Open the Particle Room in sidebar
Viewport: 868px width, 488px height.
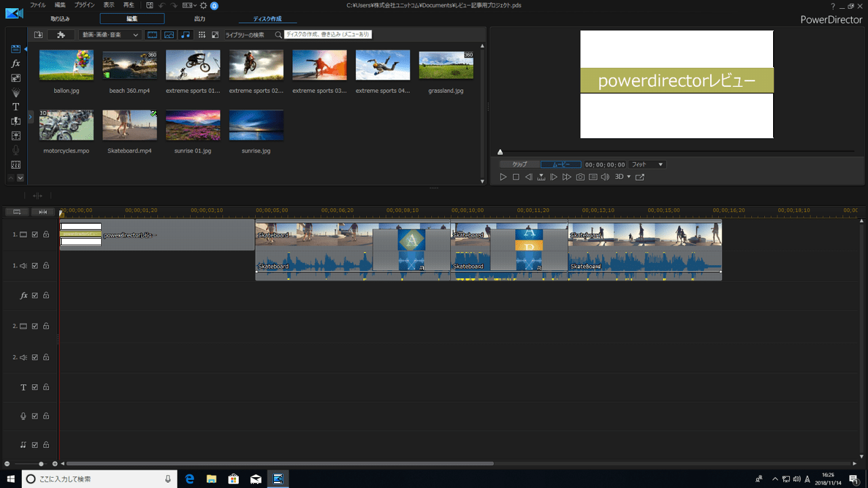coord(16,92)
